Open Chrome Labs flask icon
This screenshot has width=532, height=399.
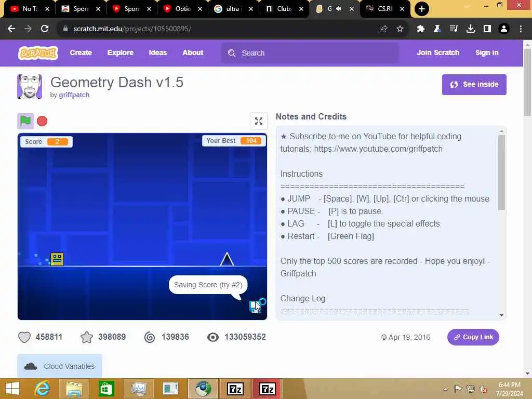(x=437, y=29)
